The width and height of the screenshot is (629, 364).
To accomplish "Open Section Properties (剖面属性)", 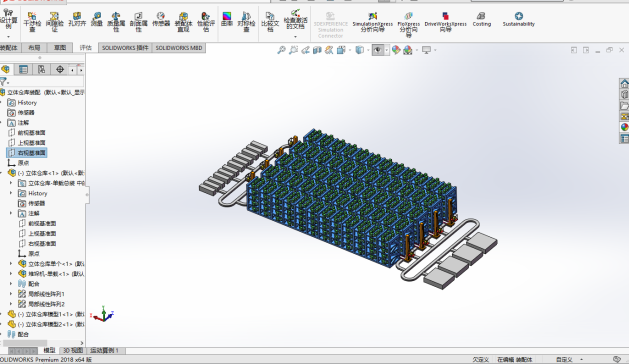I will pyautogui.click(x=138, y=22).
